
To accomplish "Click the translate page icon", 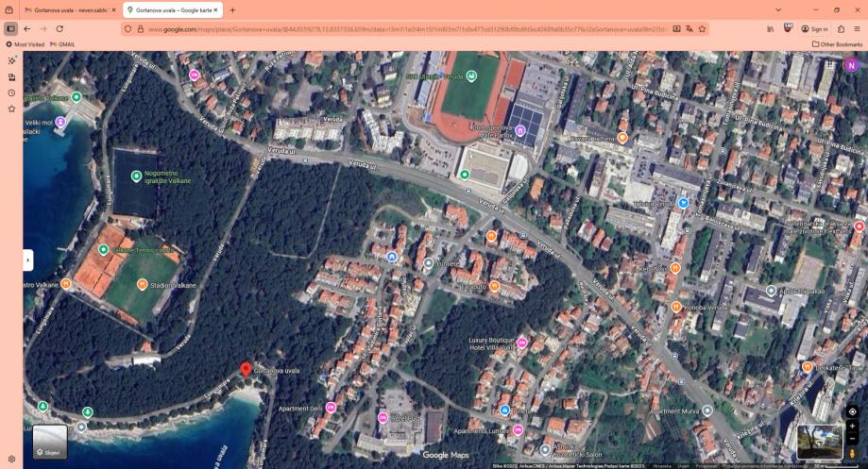I will (689, 28).
